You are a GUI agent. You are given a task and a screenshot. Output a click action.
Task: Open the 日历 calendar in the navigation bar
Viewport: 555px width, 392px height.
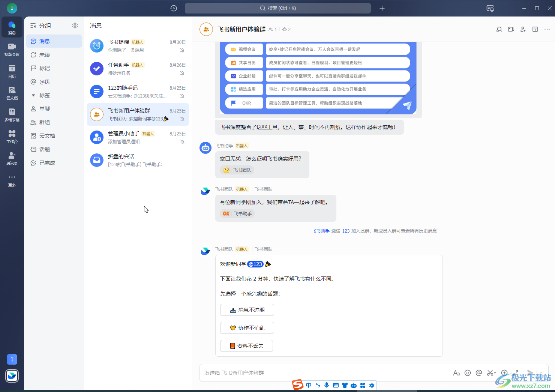pos(12,71)
